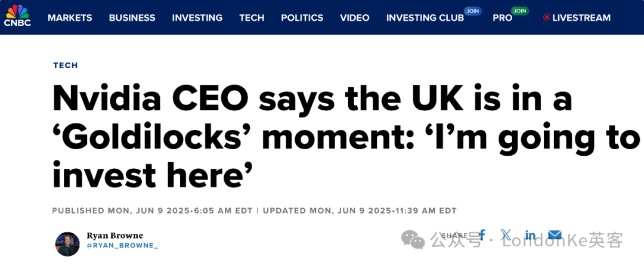Open the Markets menu

pyautogui.click(x=70, y=18)
